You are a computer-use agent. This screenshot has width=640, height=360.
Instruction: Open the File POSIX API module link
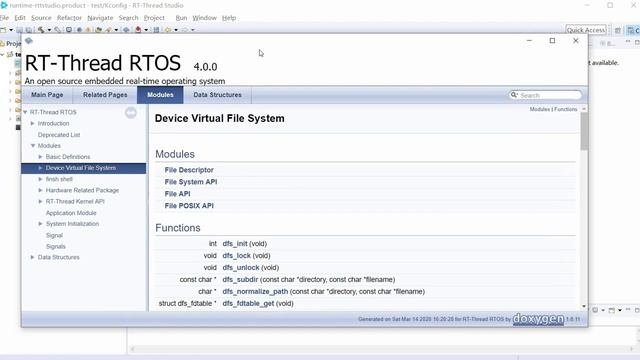pos(189,206)
